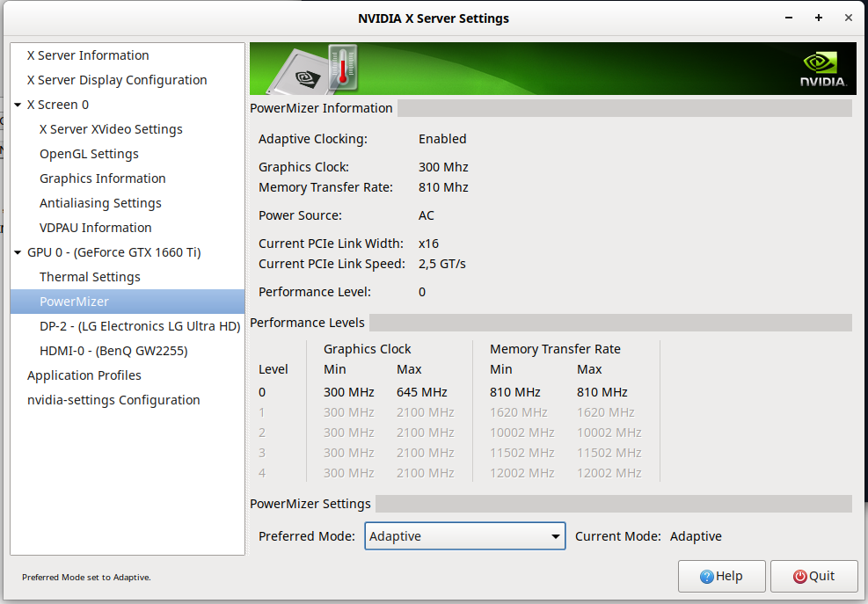Select the PowerMizer entry
The width and height of the screenshot is (868, 604).
(128, 302)
